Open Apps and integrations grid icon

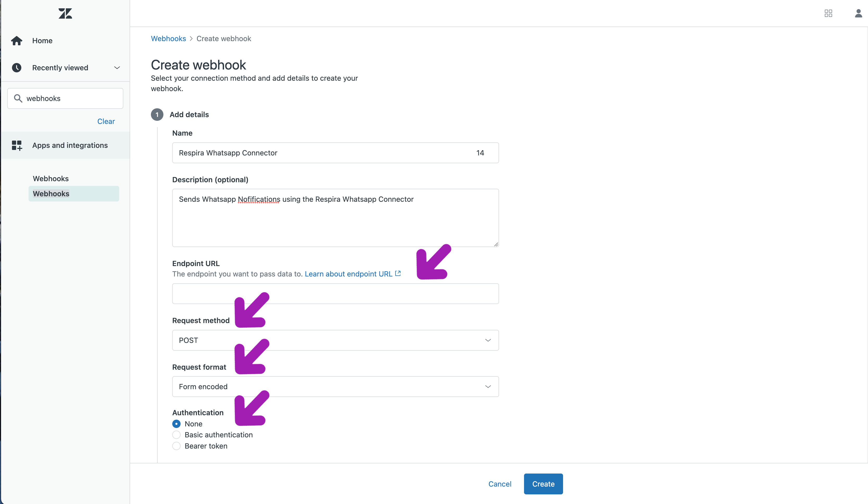pos(17,145)
